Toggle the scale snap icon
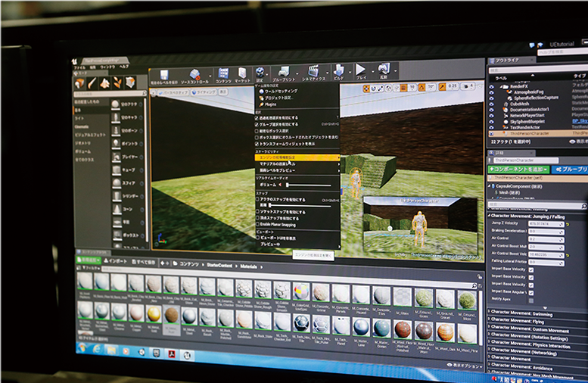 pyautogui.click(x=442, y=86)
